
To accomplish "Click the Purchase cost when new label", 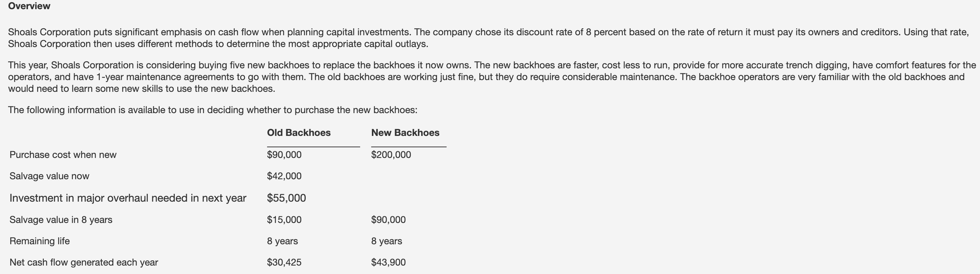I will pyautogui.click(x=63, y=155).
